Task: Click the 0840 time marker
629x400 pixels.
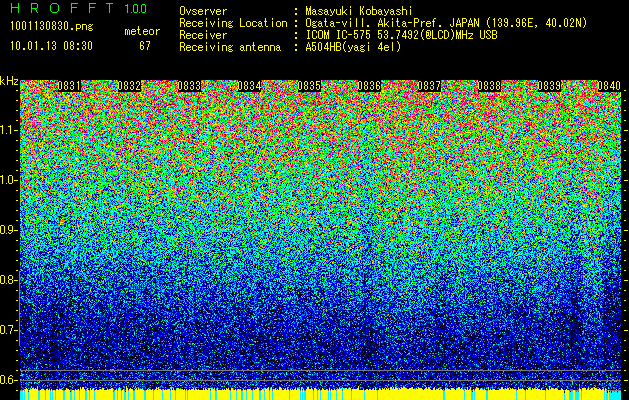Action: [x=609, y=86]
